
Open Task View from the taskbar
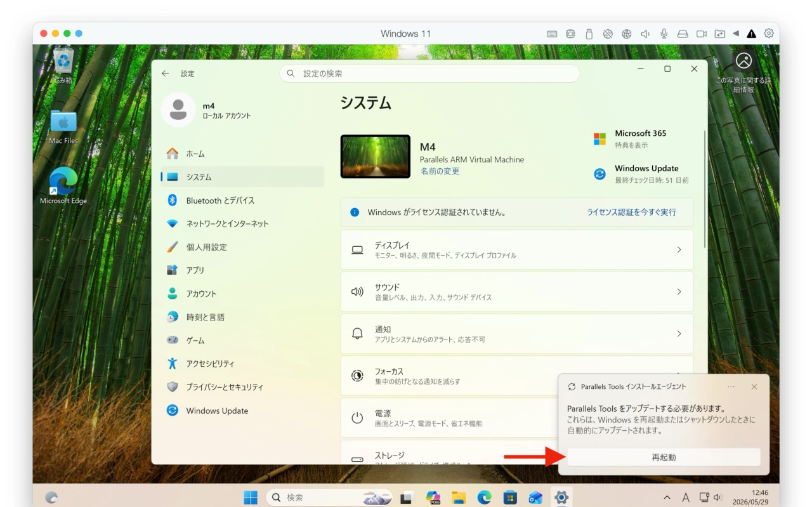click(x=407, y=497)
